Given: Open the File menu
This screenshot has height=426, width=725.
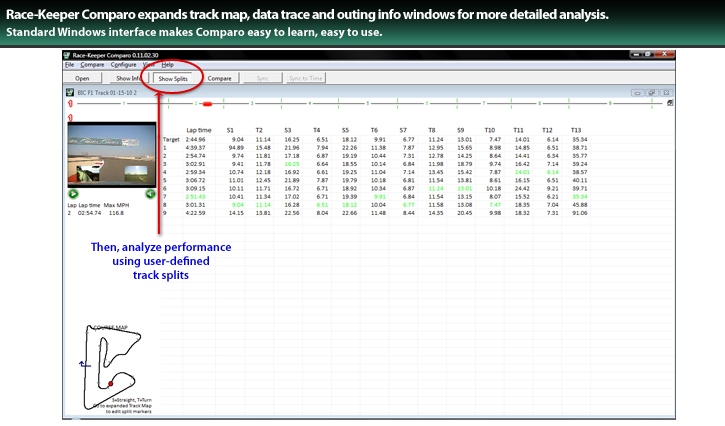Looking at the screenshot, I should pos(70,64).
